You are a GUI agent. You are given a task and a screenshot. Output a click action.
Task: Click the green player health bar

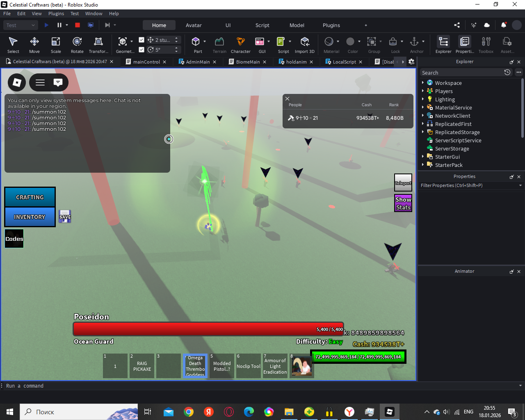(x=358, y=357)
